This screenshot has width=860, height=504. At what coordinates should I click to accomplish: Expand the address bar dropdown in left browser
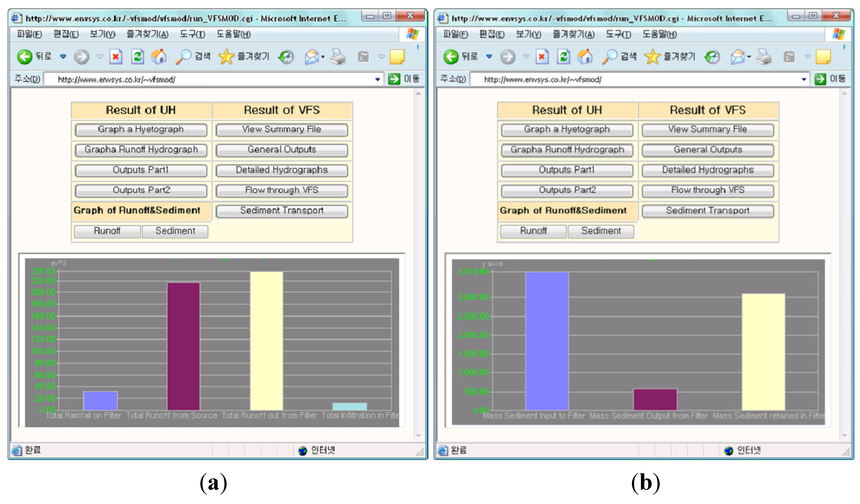point(378,80)
